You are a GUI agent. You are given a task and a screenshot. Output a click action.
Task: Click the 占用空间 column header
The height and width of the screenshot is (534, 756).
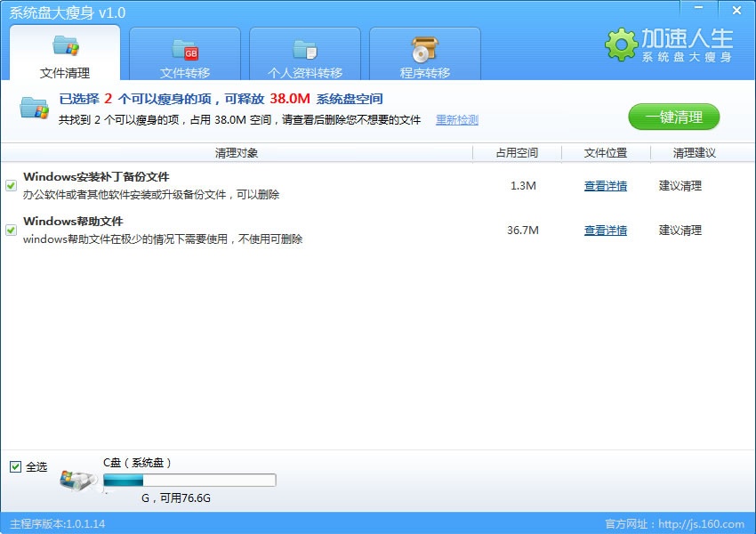[517, 153]
